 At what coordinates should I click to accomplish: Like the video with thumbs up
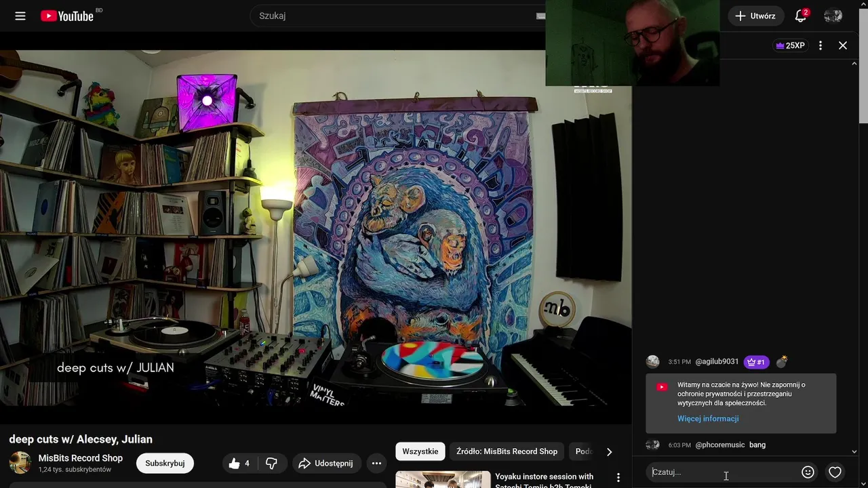coord(239,463)
